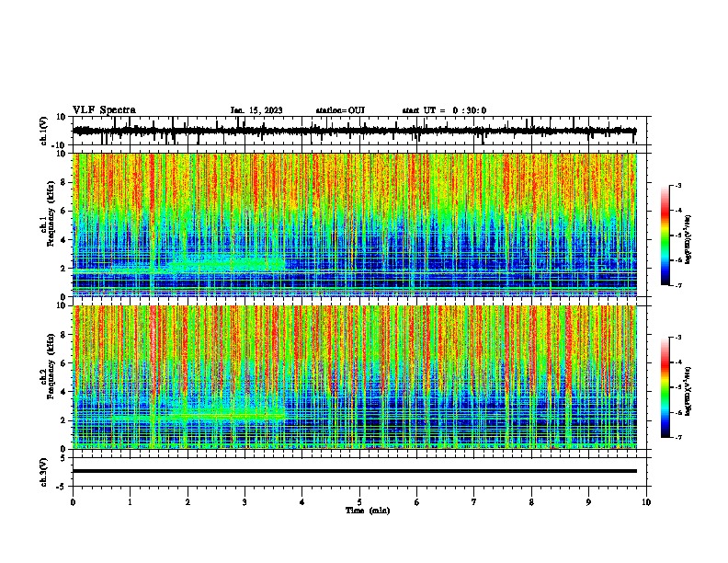Click time axis tick label "8"
Screen dimensions: 728x563
[531, 502]
